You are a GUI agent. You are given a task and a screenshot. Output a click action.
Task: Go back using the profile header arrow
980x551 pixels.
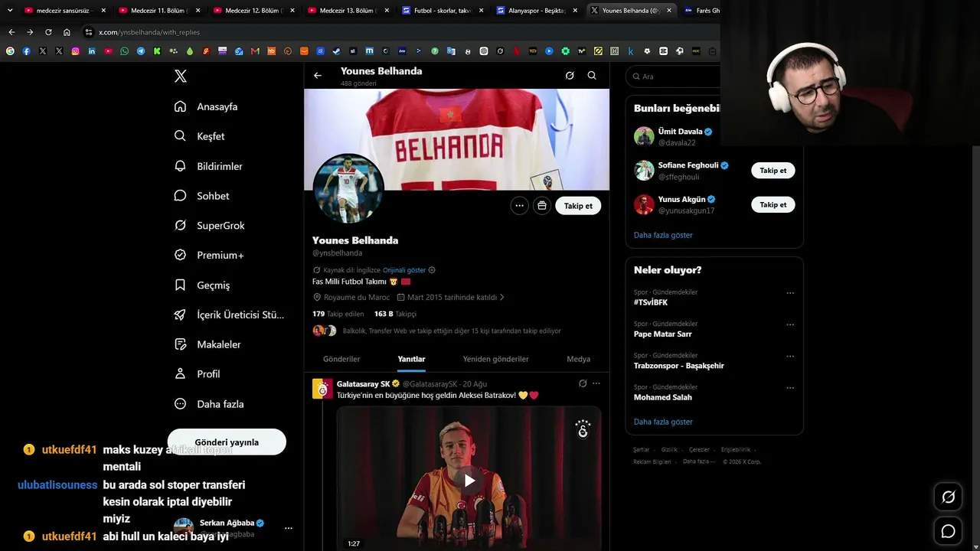(318, 76)
